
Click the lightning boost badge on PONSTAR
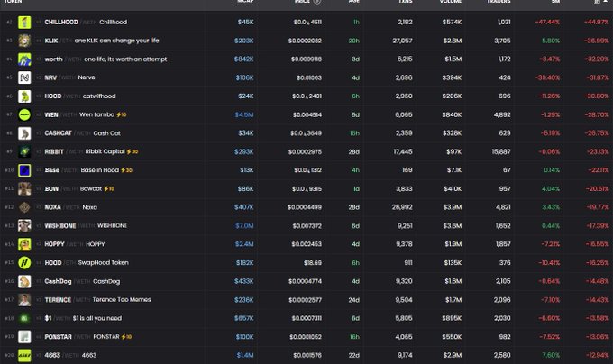click(126, 337)
